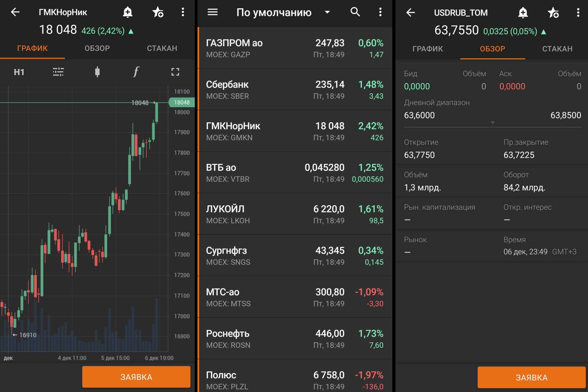Open ГРАФИК tab on ГМКНорНик screen
The image size is (588, 392).
coord(32,48)
